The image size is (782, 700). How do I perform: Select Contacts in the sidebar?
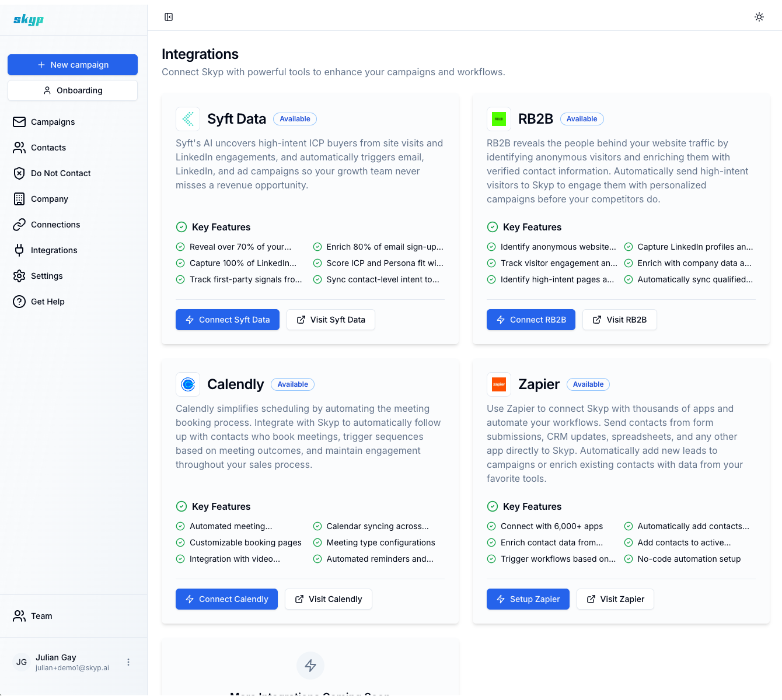[48, 148]
